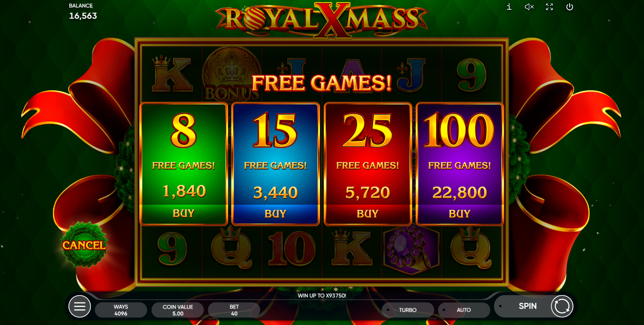
Task: Buy 15 free games for 3,440
Action: coord(275,214)
